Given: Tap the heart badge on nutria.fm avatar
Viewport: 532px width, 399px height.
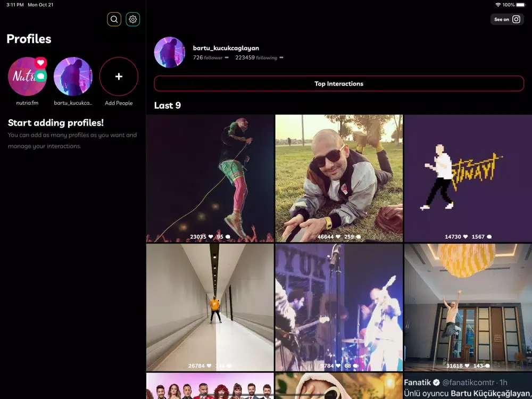Looking at the screenshot, I should point(41,63).
